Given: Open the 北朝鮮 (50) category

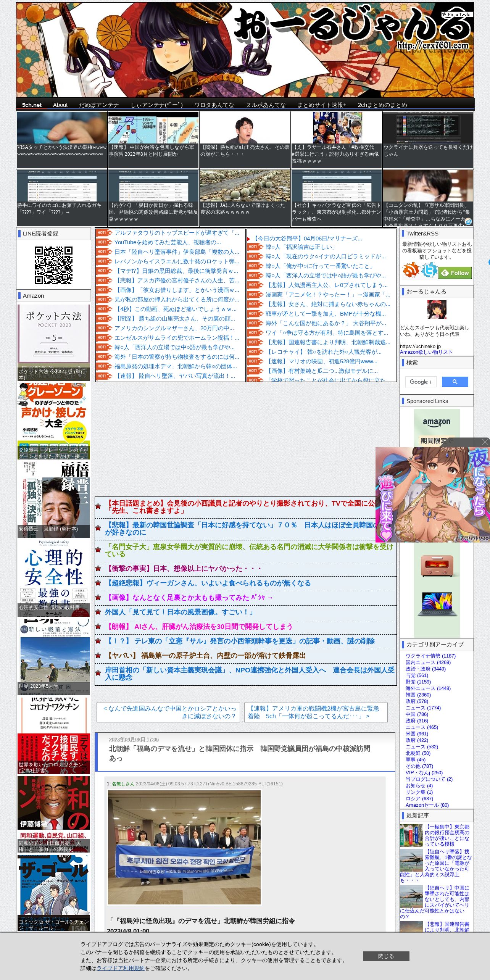Looking at the screenshot, I should [x=418, y=753].
